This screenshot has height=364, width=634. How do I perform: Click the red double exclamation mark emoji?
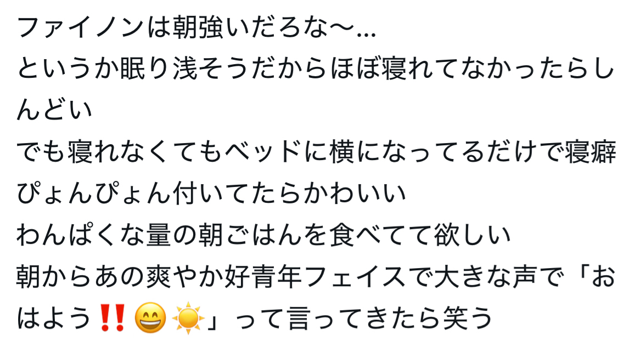pos(112,318)
